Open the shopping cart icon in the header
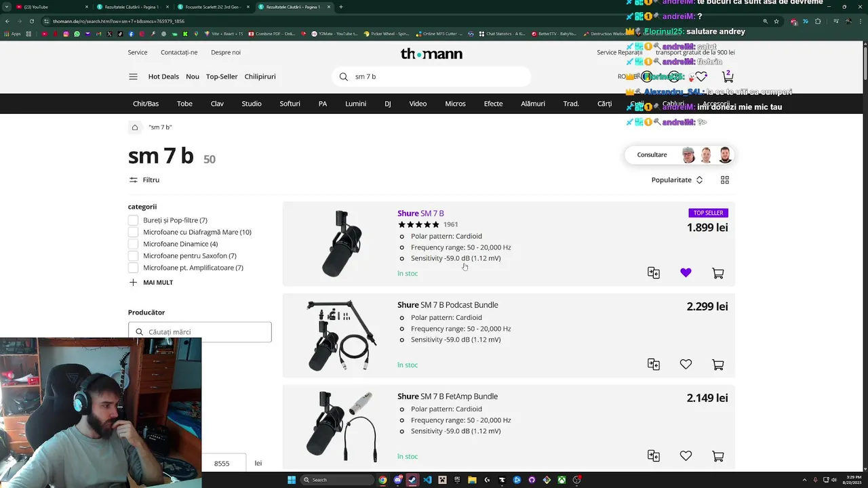868x488 pixels. pyautogui.click(x=728, y=76)
